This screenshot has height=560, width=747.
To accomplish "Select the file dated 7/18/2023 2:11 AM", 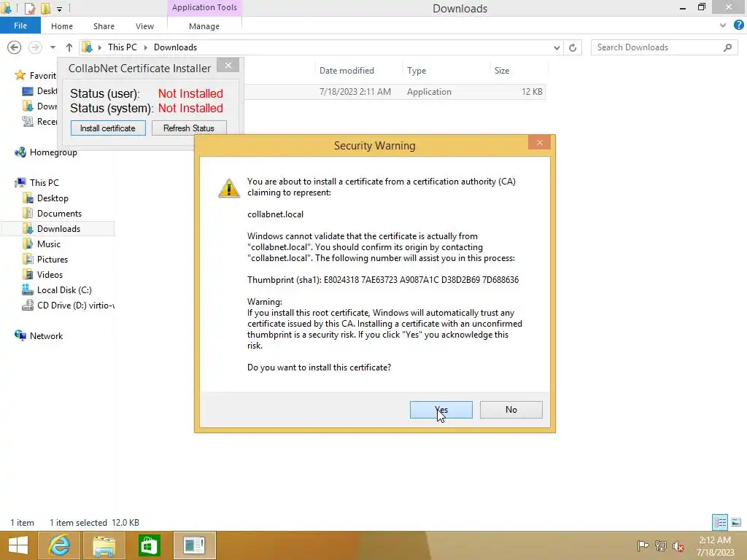I will tap(395, 91).
